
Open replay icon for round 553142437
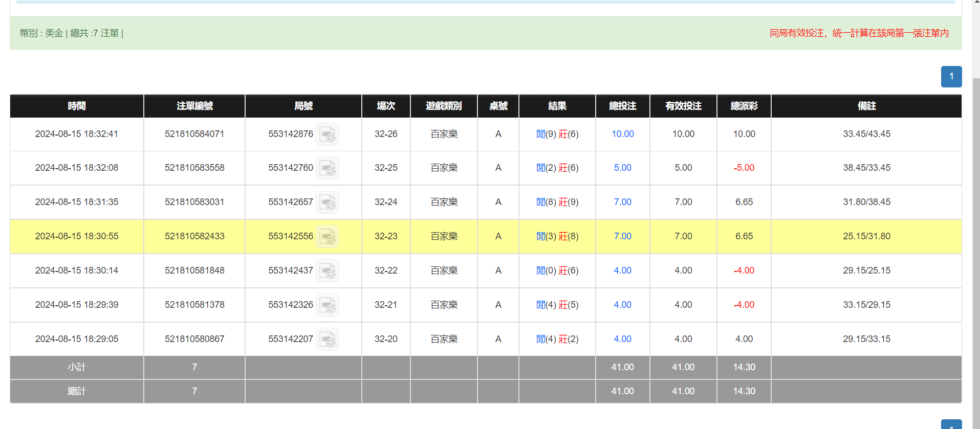click(327, 271)
